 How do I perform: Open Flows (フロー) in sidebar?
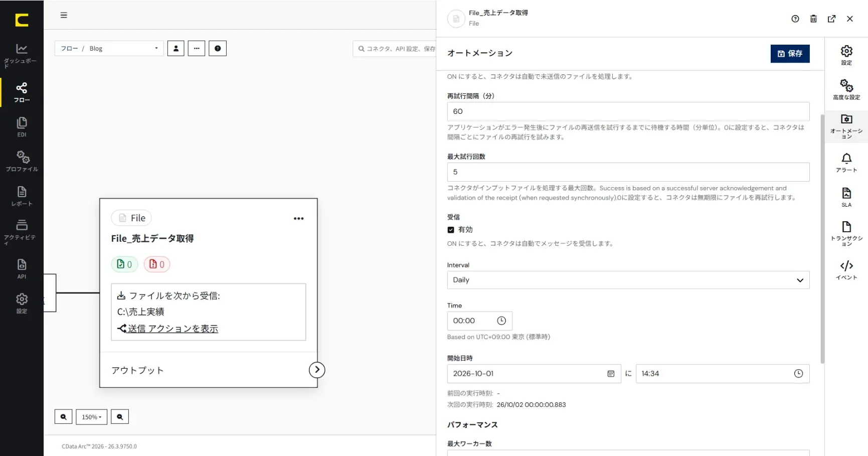(x=22, y=92)
